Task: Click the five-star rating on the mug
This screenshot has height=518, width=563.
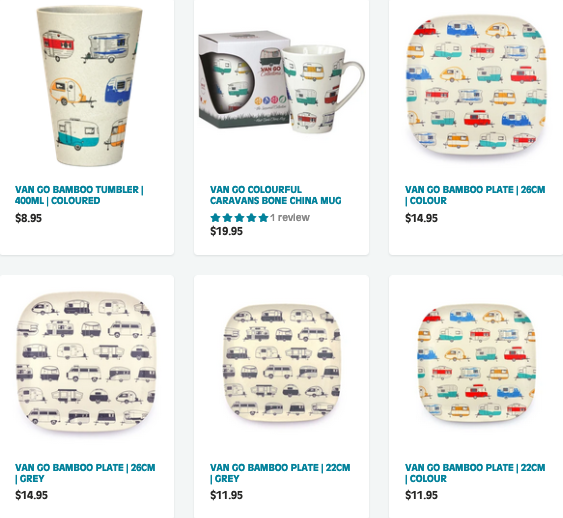Action: coord(239,218)
